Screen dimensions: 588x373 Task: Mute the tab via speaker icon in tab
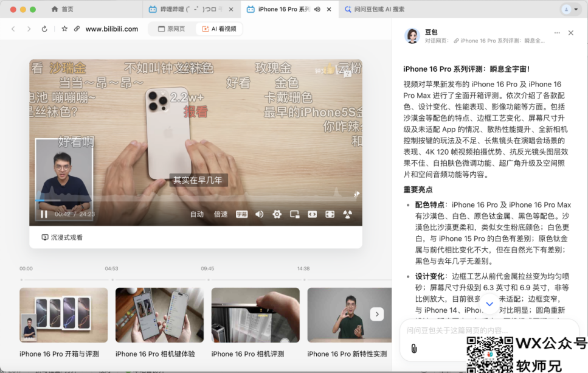tap(317, 9)
